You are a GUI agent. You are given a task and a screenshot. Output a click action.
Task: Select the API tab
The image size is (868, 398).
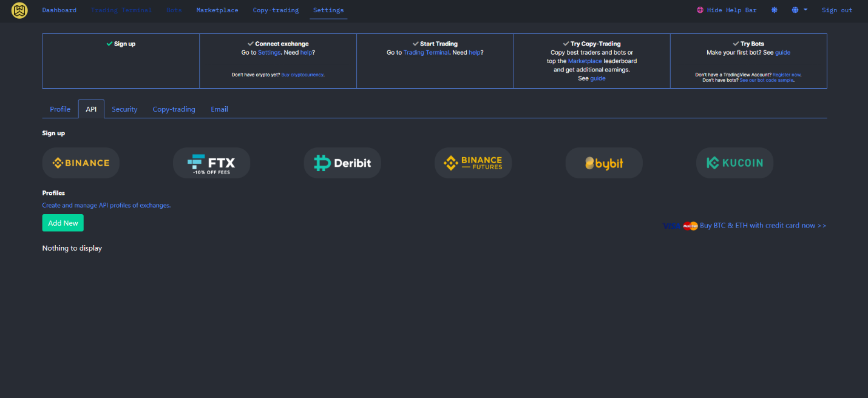pyautogui.click(x=91, y=109)
